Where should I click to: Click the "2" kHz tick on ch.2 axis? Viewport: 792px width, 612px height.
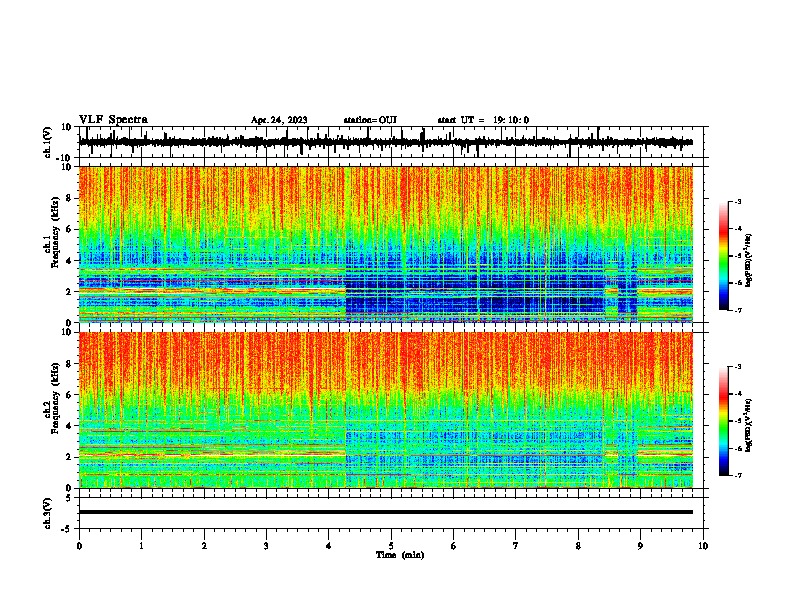[69, 457]
